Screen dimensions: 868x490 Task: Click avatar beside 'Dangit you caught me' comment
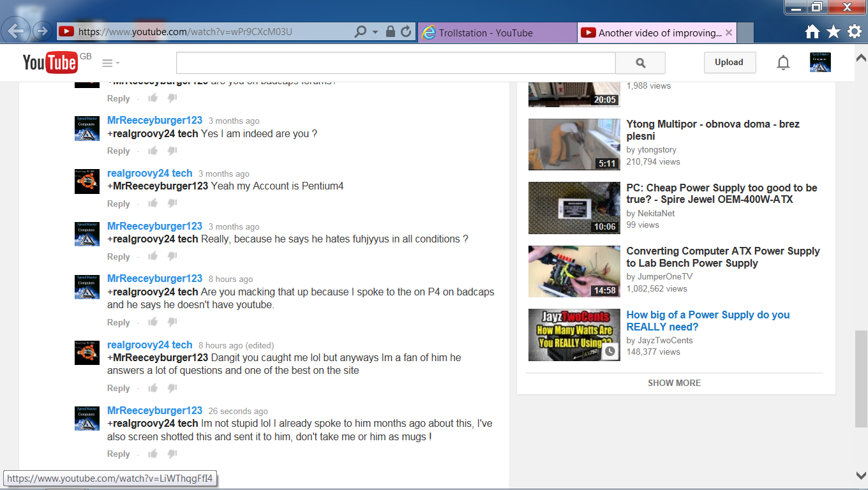[x=87, y=352]
